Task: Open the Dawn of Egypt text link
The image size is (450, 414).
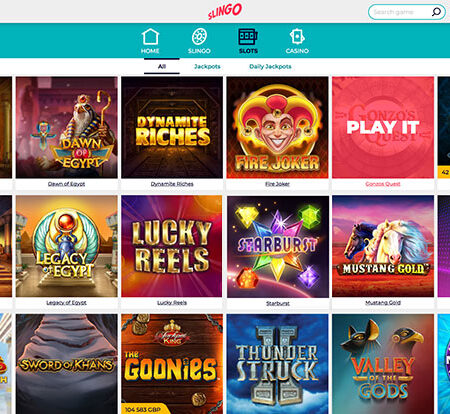Action: (66, 184)
